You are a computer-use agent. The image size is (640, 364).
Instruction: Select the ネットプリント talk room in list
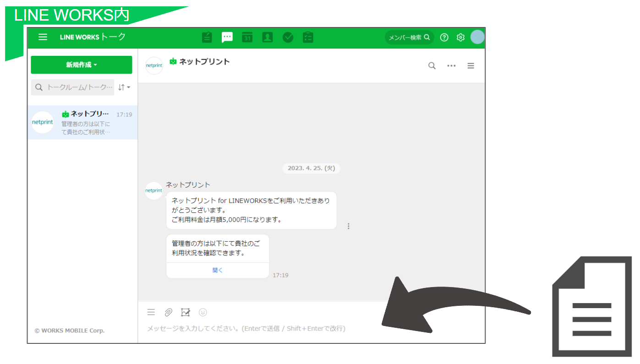point(82,123)
